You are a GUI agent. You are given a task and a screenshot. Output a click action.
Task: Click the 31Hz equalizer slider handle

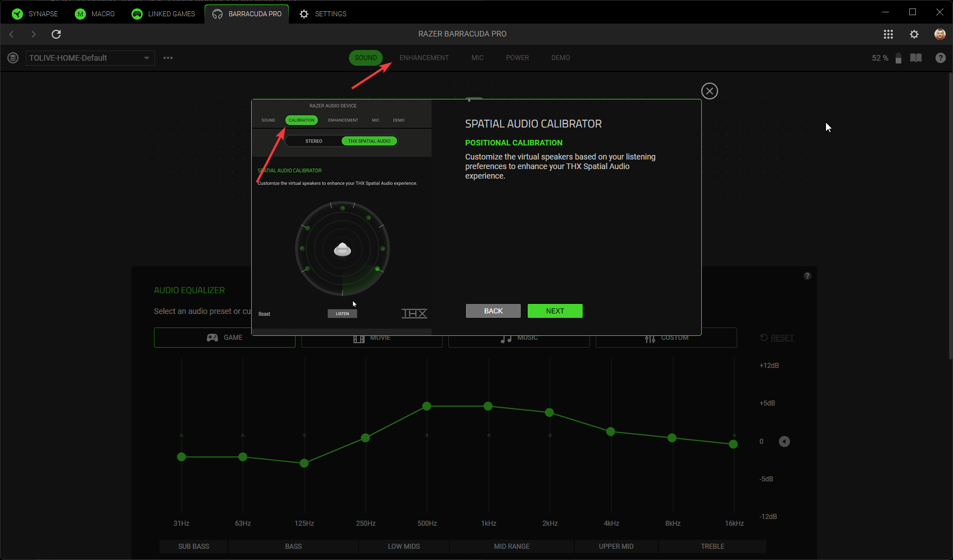pyautogui.click(x=181, y=457)
